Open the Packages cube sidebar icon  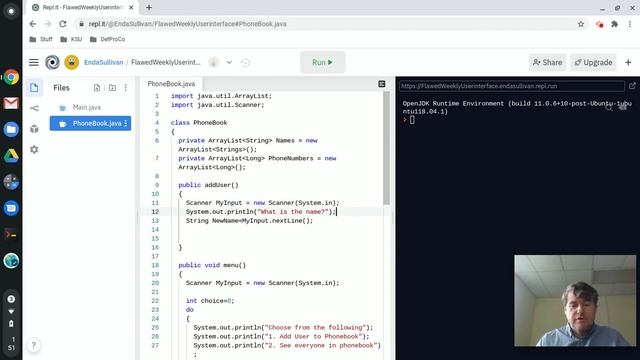tap(34, 129)
